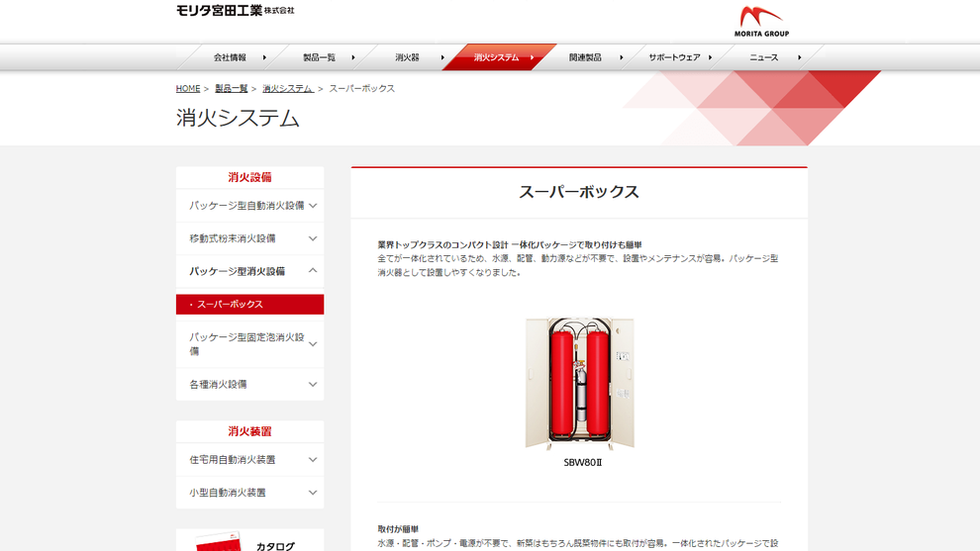Viewport: 980px width, 551px height.
Task: Expand the 各種消火設備 sidebar section
Action: [x=250, y=384]
